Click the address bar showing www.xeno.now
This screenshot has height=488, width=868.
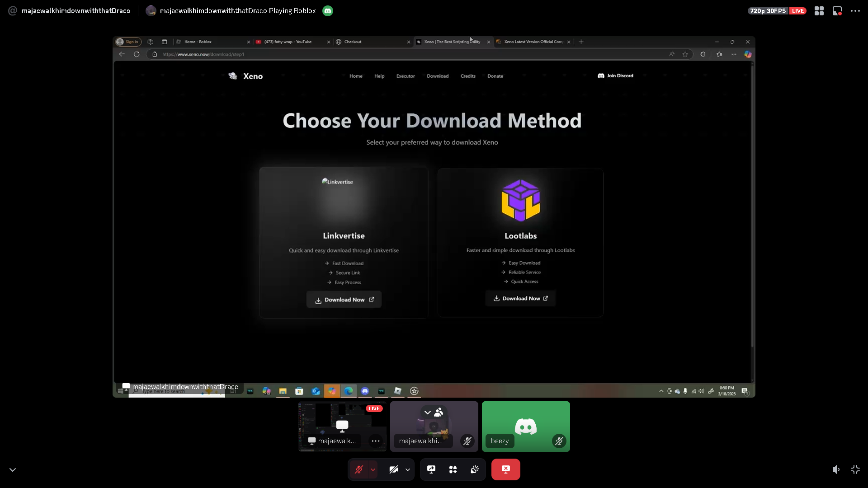(x=407, y=54)
